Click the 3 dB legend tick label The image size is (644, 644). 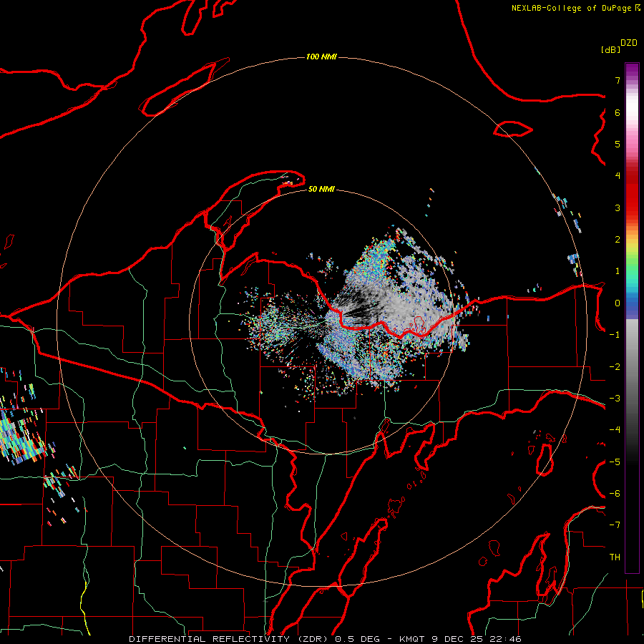click(x=618, y=208)
